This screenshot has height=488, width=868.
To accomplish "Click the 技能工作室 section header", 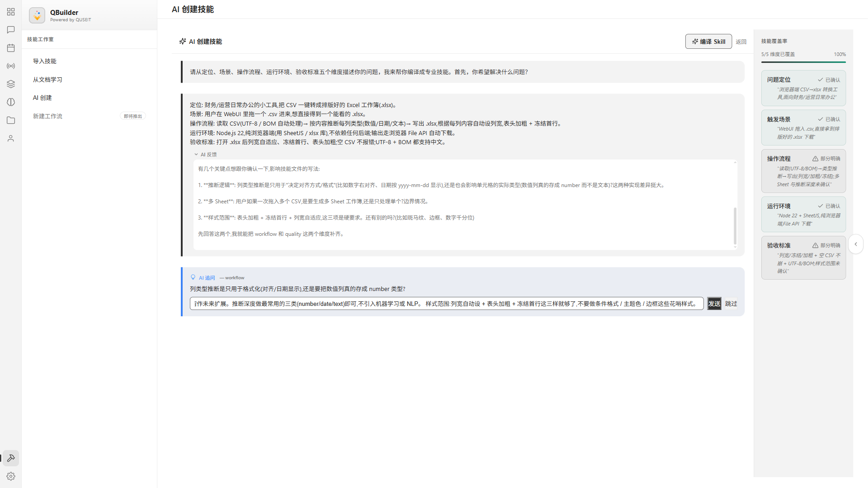I will tap(40, 39).
